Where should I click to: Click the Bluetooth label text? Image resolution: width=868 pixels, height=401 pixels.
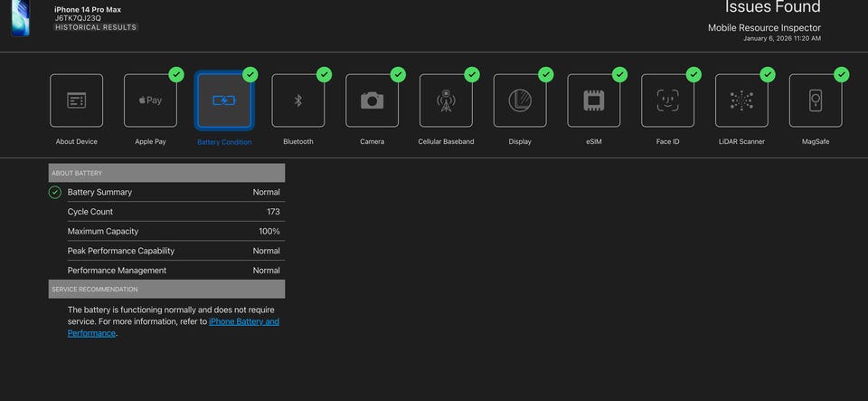298,142
